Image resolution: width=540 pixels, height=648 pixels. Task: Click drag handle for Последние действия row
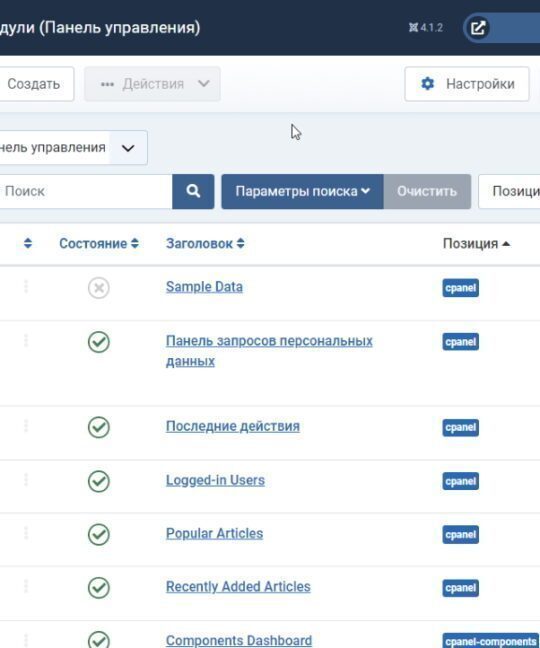point(26,426)
